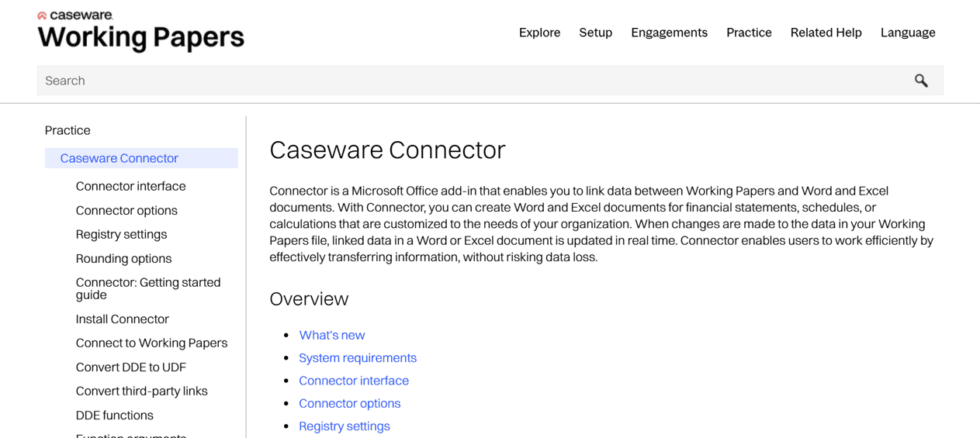
Task: Open Convert third-party links
Action: pyautogui.click(x=141, y=391)
